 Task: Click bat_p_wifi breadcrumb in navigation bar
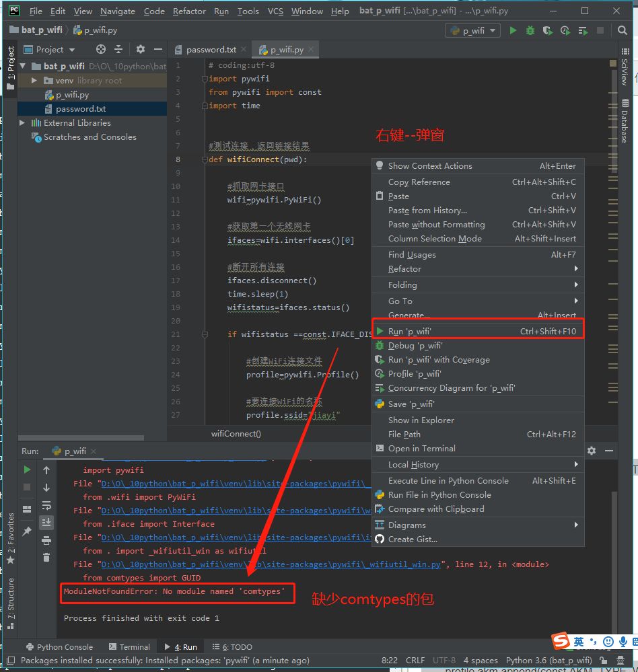[36, 30]
